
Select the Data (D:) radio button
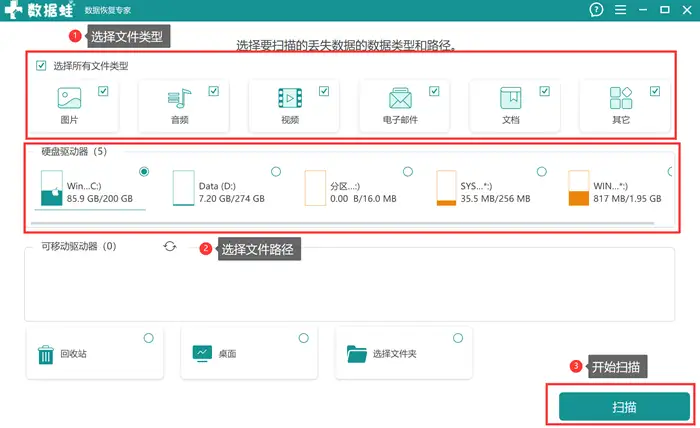[x=276, y=171]
